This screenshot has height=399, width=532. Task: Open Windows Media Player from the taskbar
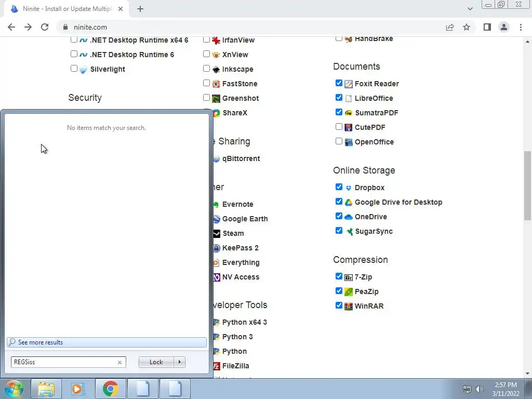pyautogui.click(x=78, y=389)
